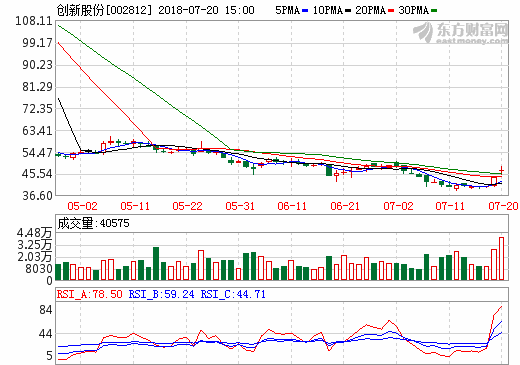
Task: Click the 5 RSI axis label
Action: pos(49,356)
